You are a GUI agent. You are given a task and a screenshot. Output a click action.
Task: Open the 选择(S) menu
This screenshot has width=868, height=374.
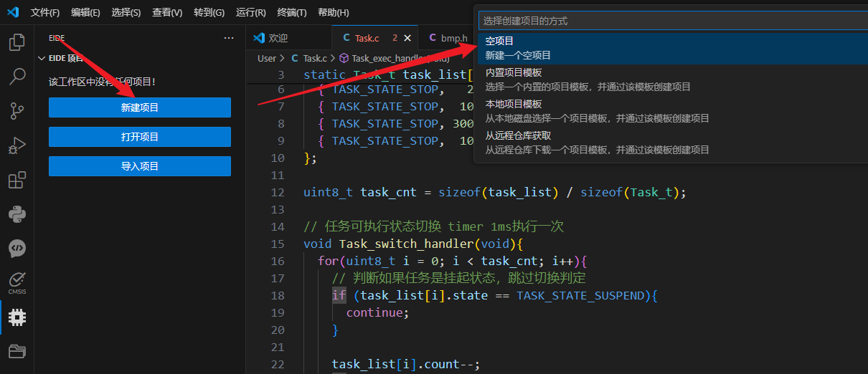[x=126, y=13]
